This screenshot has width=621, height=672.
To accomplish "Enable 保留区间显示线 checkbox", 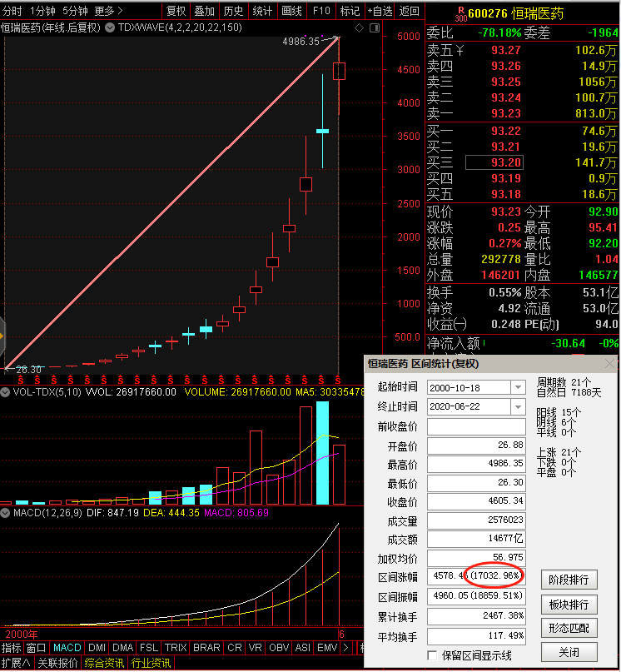I will click(432, 655).
